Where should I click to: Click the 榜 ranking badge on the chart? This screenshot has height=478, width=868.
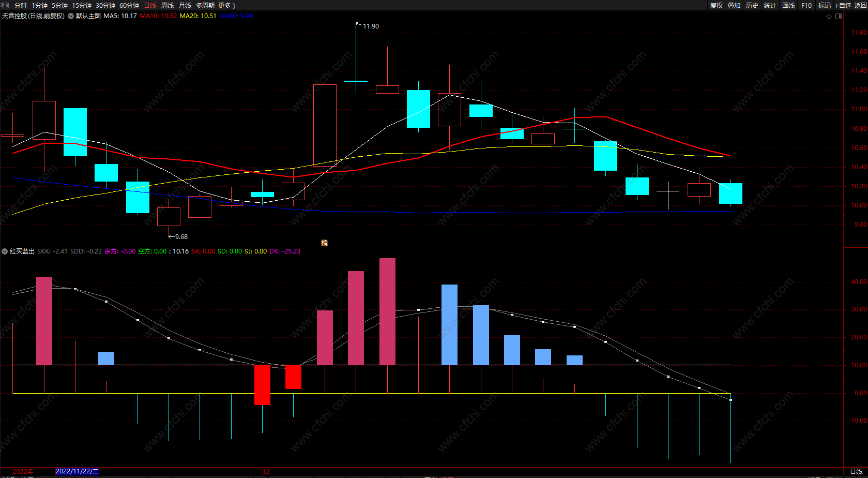[x=325, y=243]
